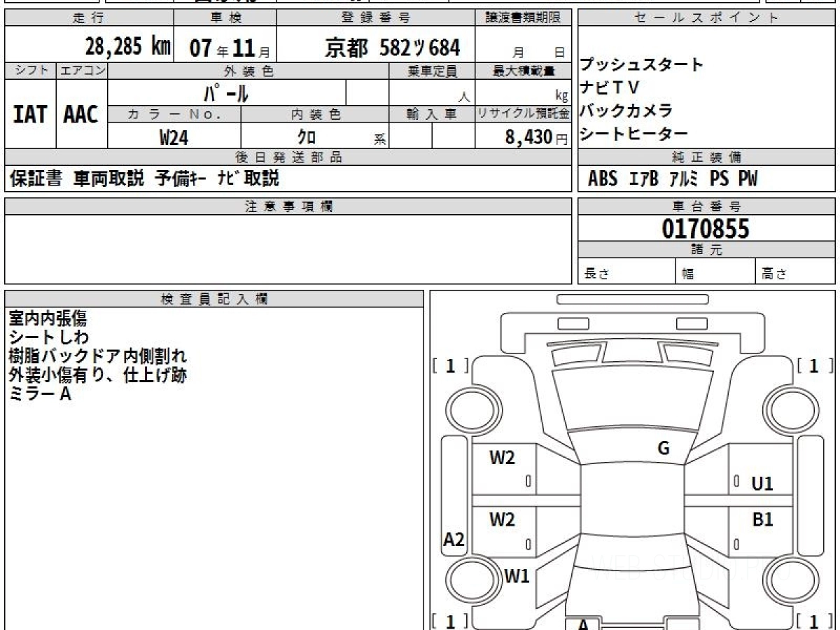Click the リサイクル預託金 header
The image size is (840, 630).
524,114
